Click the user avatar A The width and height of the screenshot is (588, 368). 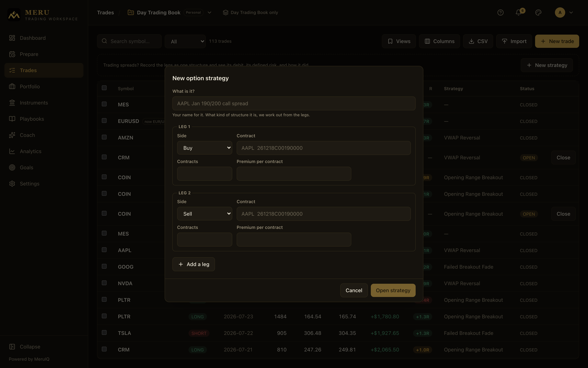(x=560, y=12)
